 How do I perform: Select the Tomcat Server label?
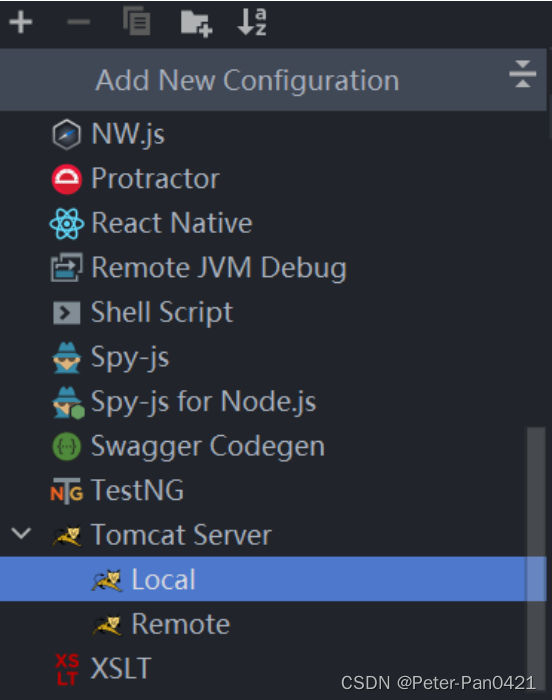point(181,535)
